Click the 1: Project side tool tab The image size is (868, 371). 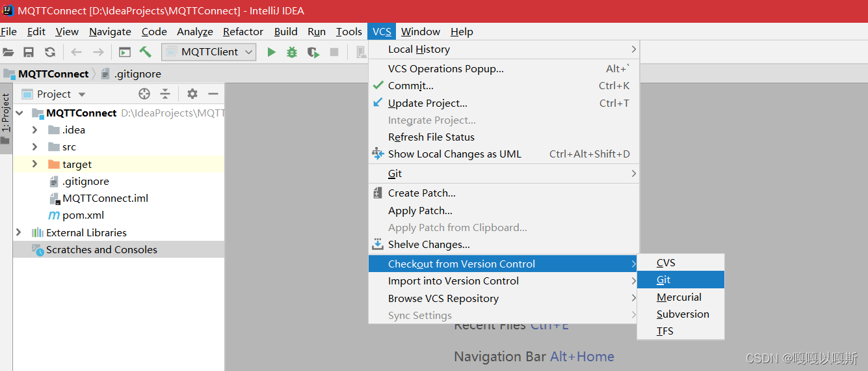pyautogui.click(x=6, y=118)
